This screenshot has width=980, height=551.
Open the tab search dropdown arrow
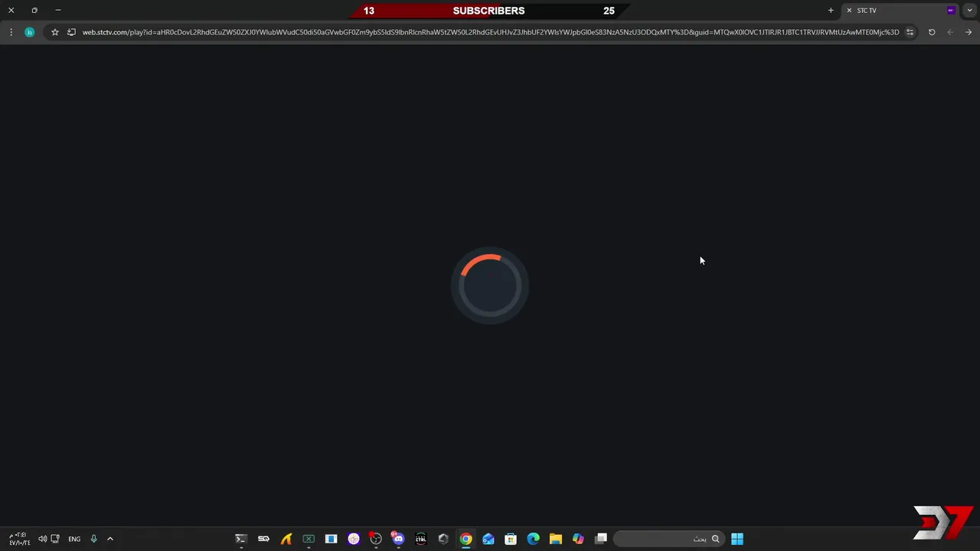[x=970, y=11]
